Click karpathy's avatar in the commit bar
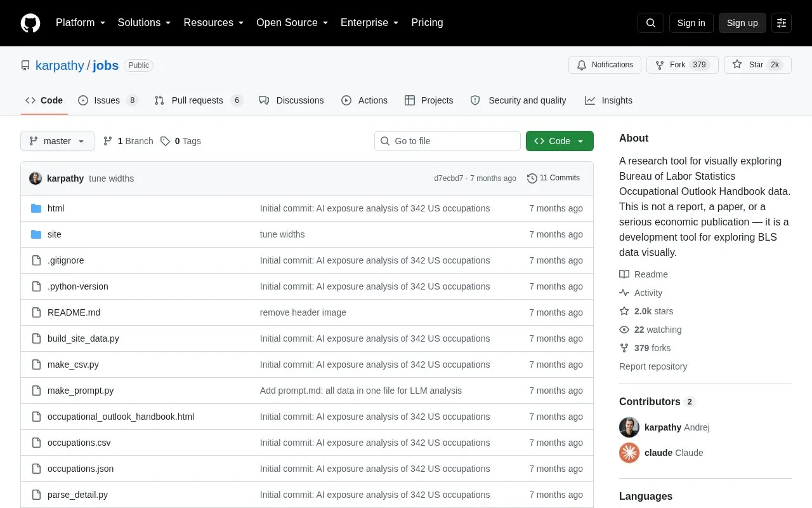The image size is (812, 508). tap(36, 178)
